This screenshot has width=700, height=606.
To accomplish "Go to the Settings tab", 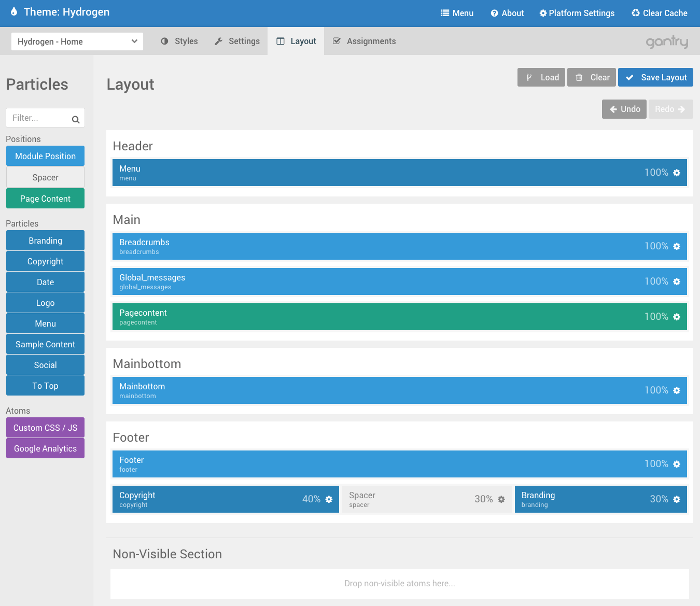I will point(237,41).
